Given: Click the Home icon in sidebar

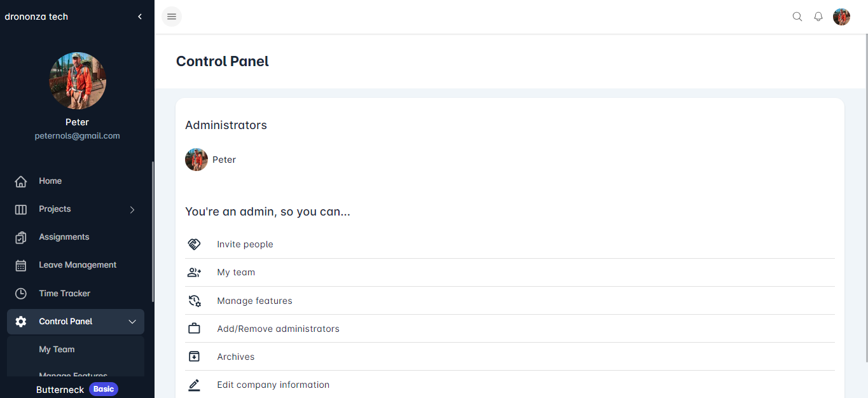Looking at the screenshot, I should coord(21,181).
